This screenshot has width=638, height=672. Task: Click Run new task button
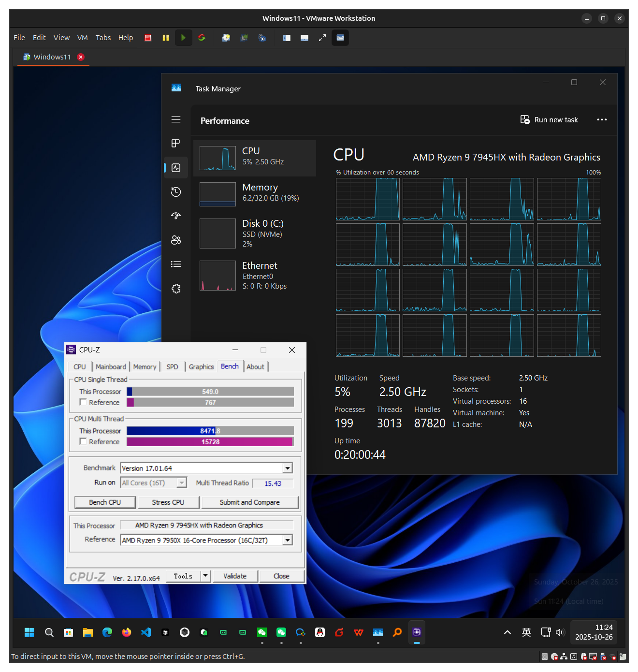tap(549, 120)
